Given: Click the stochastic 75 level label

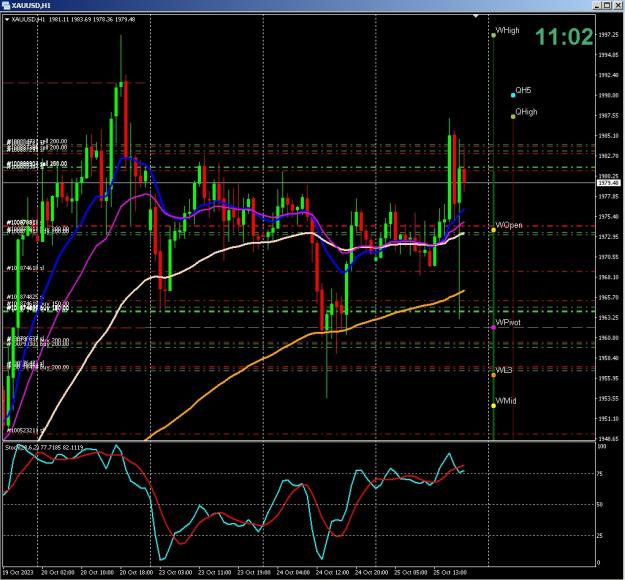Looking at the screenshot, I should tap(601, 474).
